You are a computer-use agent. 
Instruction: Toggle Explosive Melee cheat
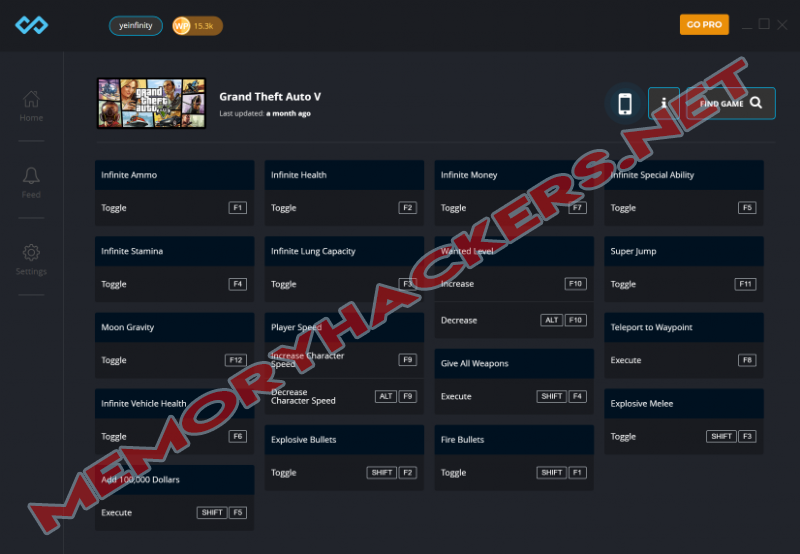pyautogui.click(x=684, y=437)
